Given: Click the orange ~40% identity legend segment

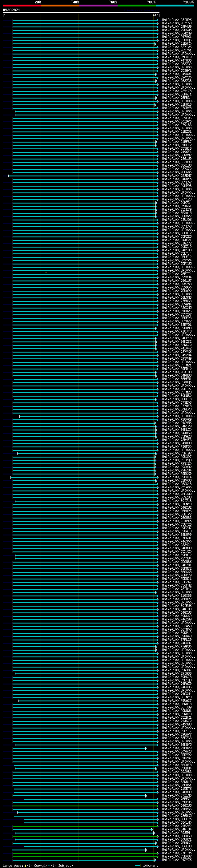Looking at the screenshot, I should (60, 6).
